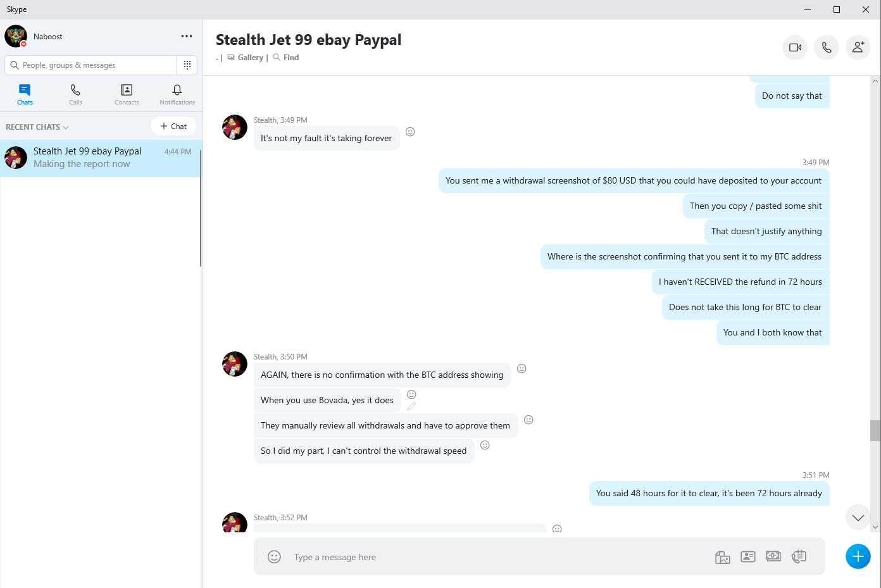The width and height of the screenshot is (881, 588).
Task: Click the "You said 48 hours" message bubble
Action: tap(709, 493)
